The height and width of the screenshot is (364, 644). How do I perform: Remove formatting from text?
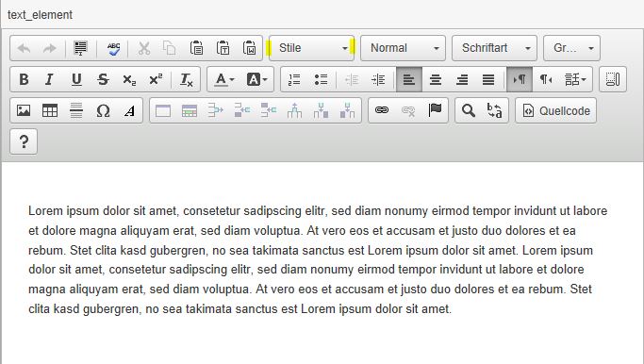pos(187,79)
